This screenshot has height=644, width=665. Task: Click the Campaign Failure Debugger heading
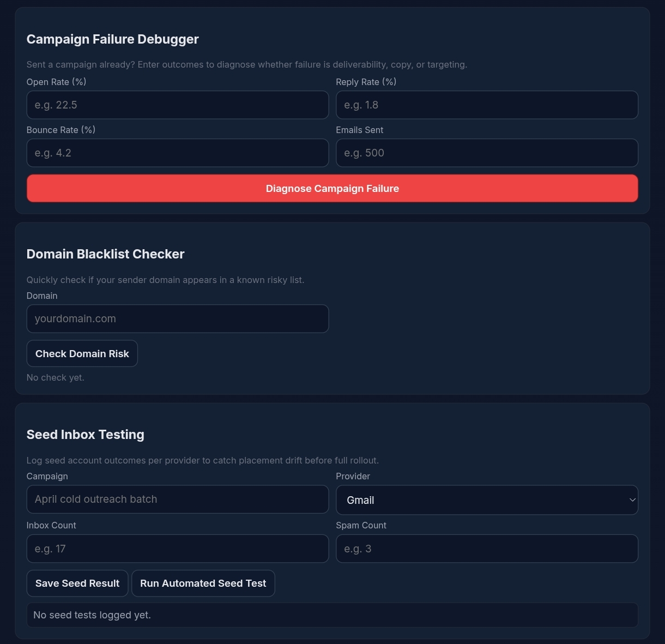click(x=112, y=39)
